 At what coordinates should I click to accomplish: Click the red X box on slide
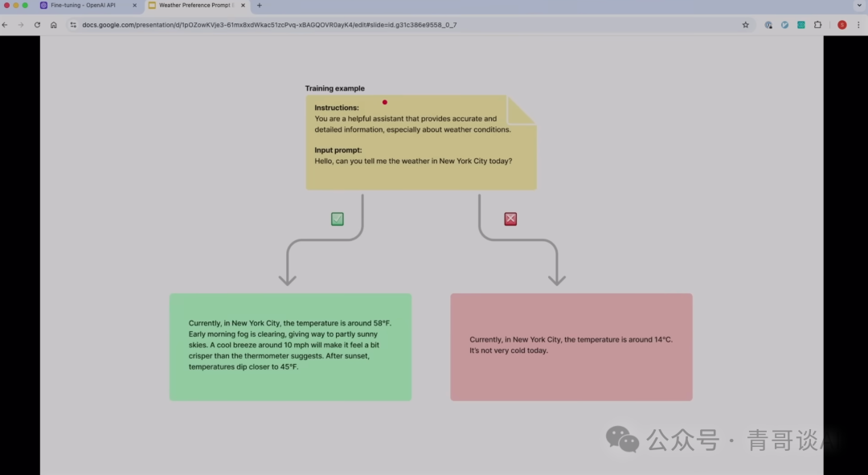[x=510, y=219]
